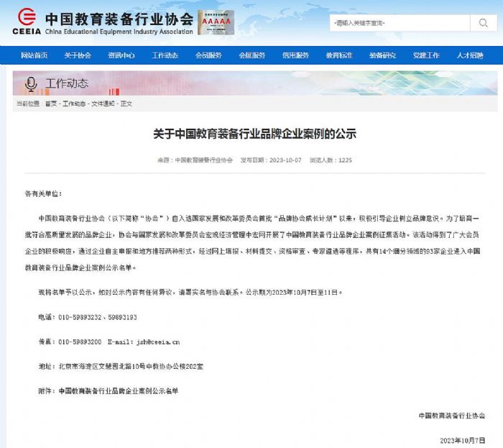Select 会展服务 from the navigation bar
Screen dimensions: 503x448
[251, 55]
